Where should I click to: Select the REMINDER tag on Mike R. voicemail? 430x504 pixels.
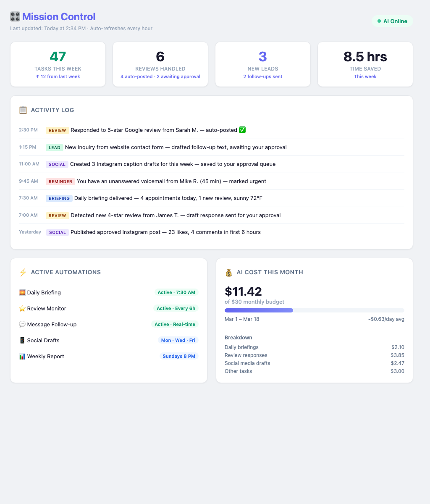(x=60, y=181)
